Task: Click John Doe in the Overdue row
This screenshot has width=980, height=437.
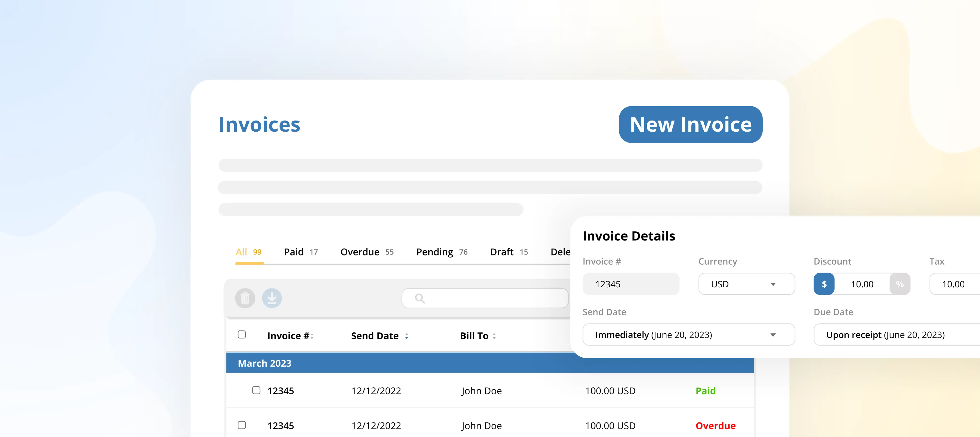Action: tap(481, 426)
